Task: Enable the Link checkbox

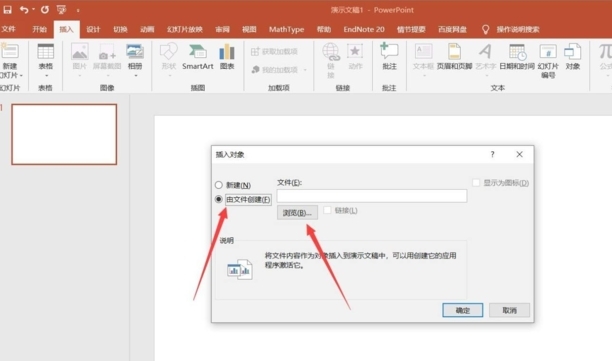Action: 327,210
